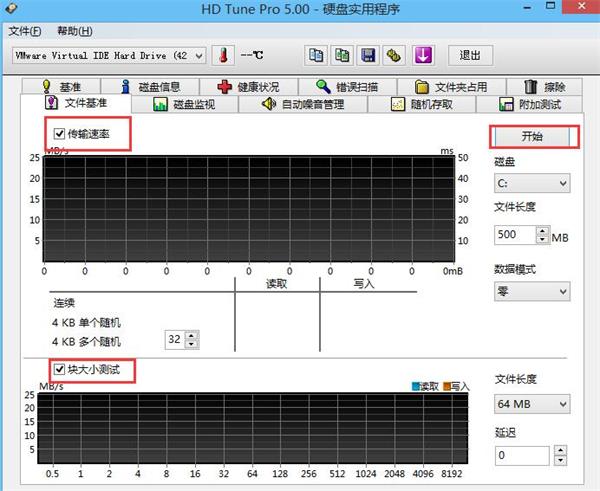This screenshot has width=600, height=491.
Task: Expand the 64 MB 文件长度 dropdown
Action: coord(563,404)
